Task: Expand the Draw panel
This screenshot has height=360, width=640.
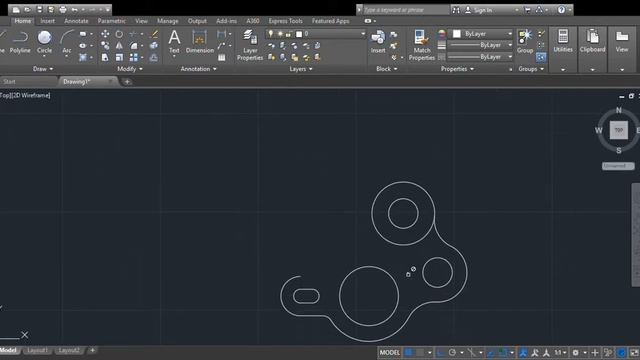Action: 43,69
